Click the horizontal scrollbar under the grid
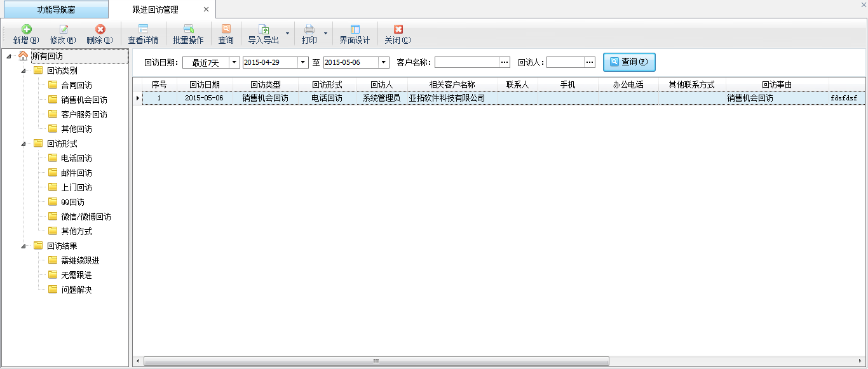Image resolution: width=868 pixels, height=369 pixels. [x=376, y=361]
